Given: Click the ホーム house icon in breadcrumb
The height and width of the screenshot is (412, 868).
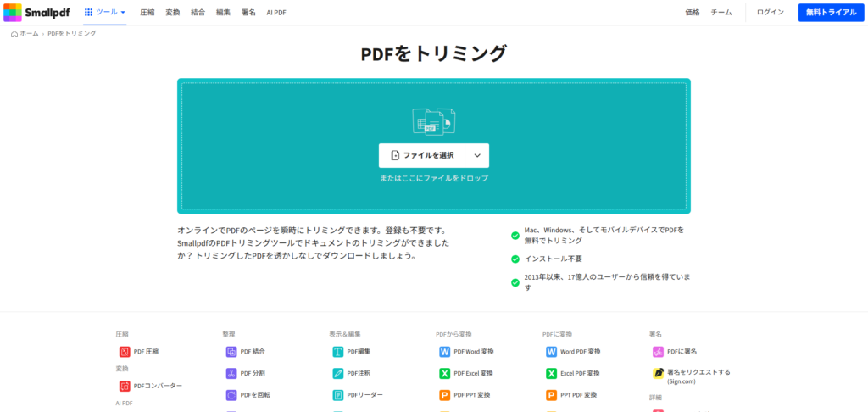Looking at the screenshot, I should (14, 34).
